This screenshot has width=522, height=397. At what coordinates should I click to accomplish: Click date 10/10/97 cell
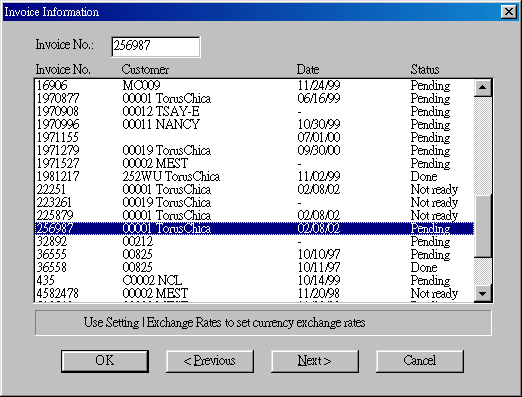point(319,254)
